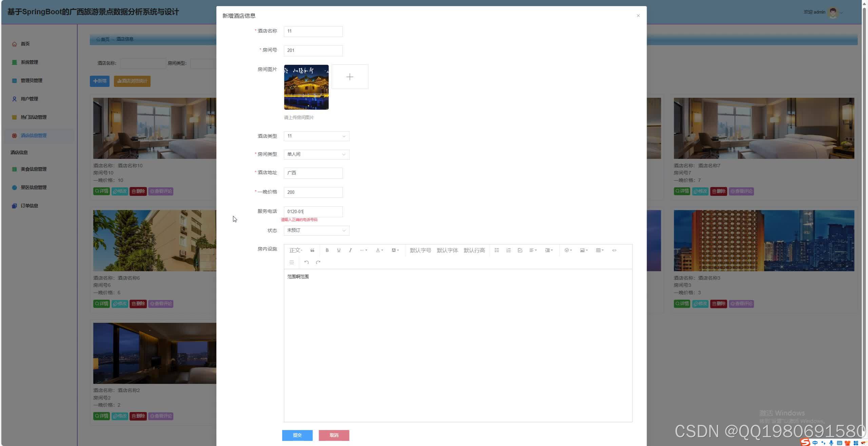
Task: Insert a todo checkbox list
Action: (x=520, y=250)
